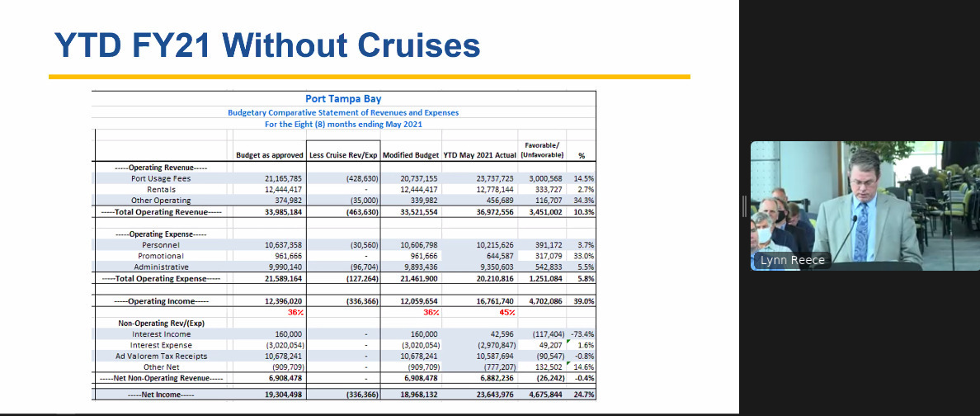Select the 23,643,976 Net Income actual
Screen dimensions: 980x416
[494, 395]
